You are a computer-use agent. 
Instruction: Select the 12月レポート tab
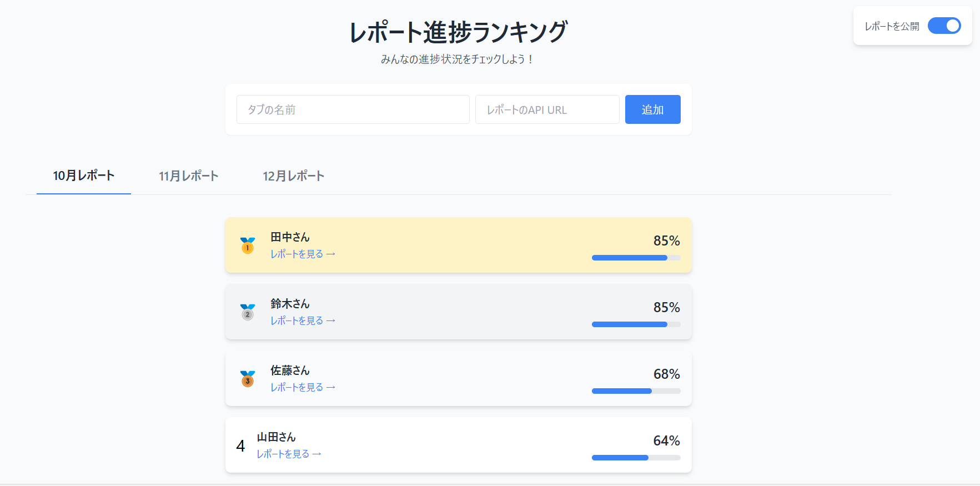[294, 176]
